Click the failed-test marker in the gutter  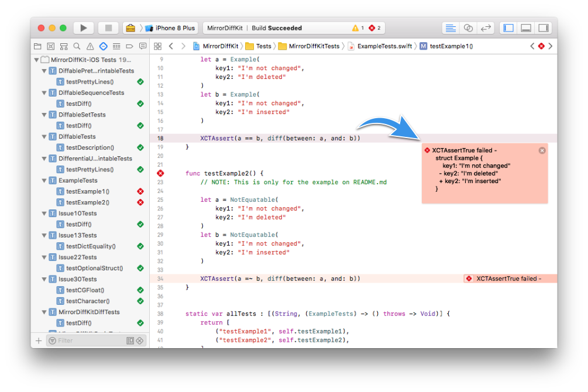(x=160, y=173)
